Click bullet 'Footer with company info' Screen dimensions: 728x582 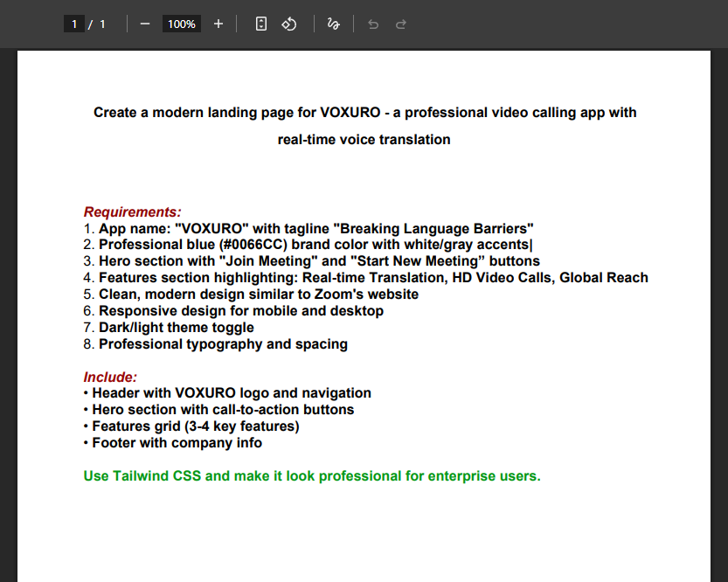click(x=173, y=443)
